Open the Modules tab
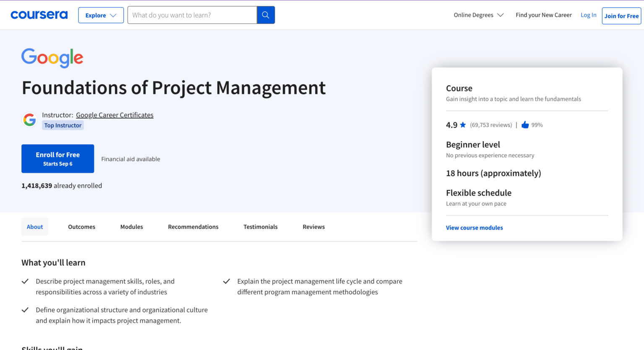Screen dimensions: 644x350 pyautogui.click(x=131, y=226)
